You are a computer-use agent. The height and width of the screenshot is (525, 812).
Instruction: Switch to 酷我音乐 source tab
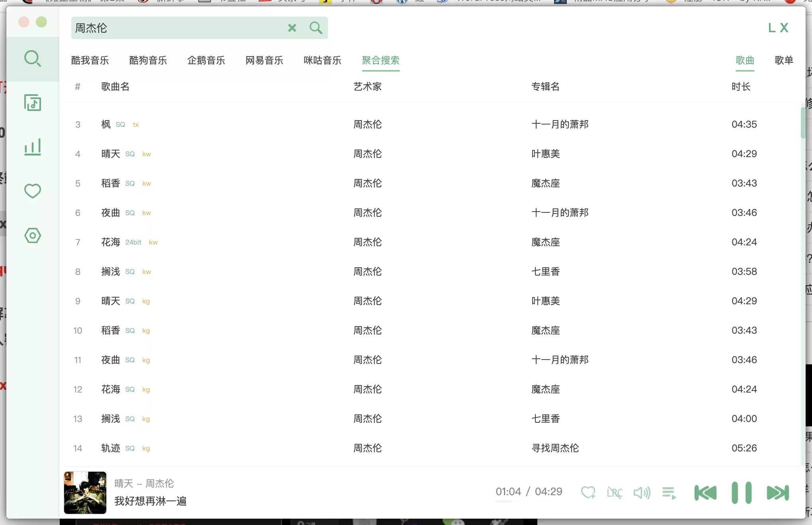(90, 60)
